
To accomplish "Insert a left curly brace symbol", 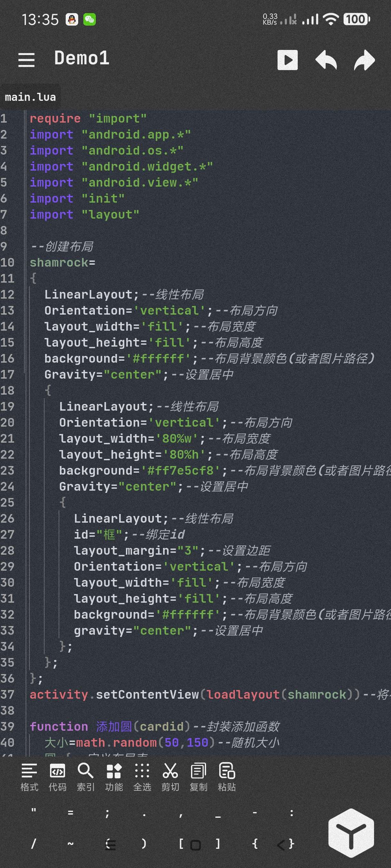I will point(255,844).
